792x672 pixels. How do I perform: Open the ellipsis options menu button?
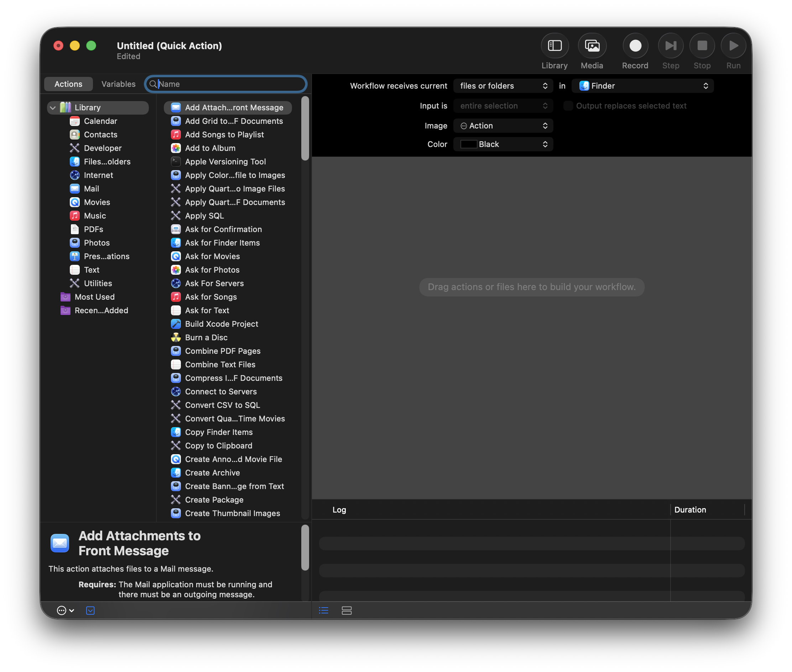(x=65, y=611)
